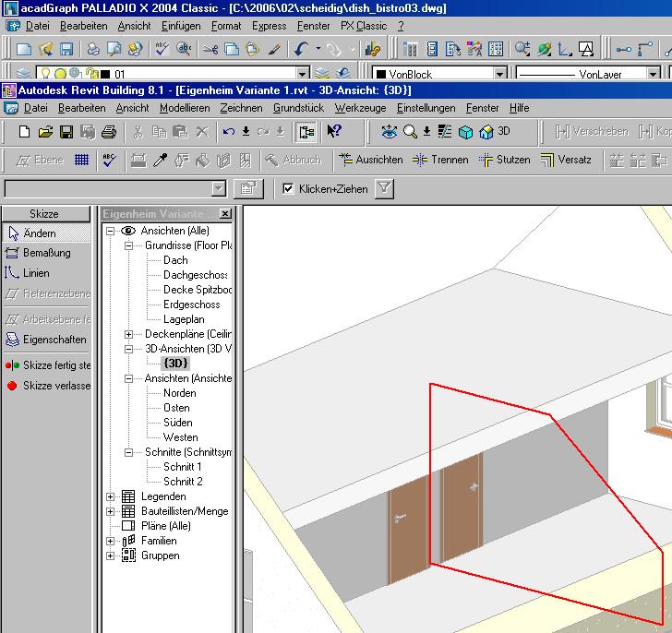This screenshot has width=672, height=633.
Task: Click the grid icon next to Ebene
Action: pyautogui.click(x=82, y=161)
